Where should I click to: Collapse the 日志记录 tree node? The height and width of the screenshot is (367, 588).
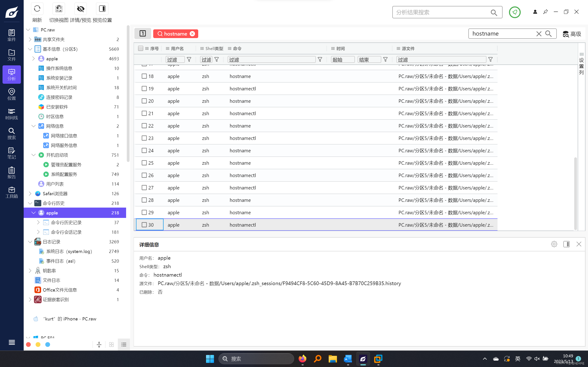click(x=30, y=242)
